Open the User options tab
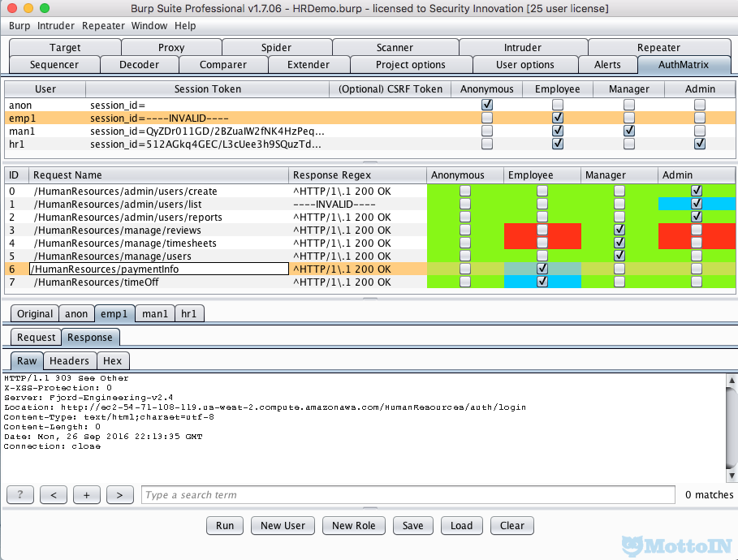The width and height of the screenshot is (738, 560). coord(524,64)
